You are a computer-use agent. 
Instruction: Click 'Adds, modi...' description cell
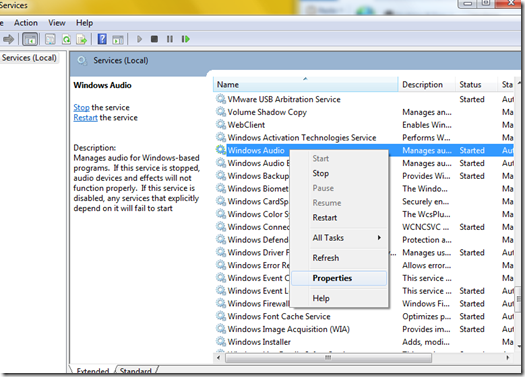click(426, 342)
